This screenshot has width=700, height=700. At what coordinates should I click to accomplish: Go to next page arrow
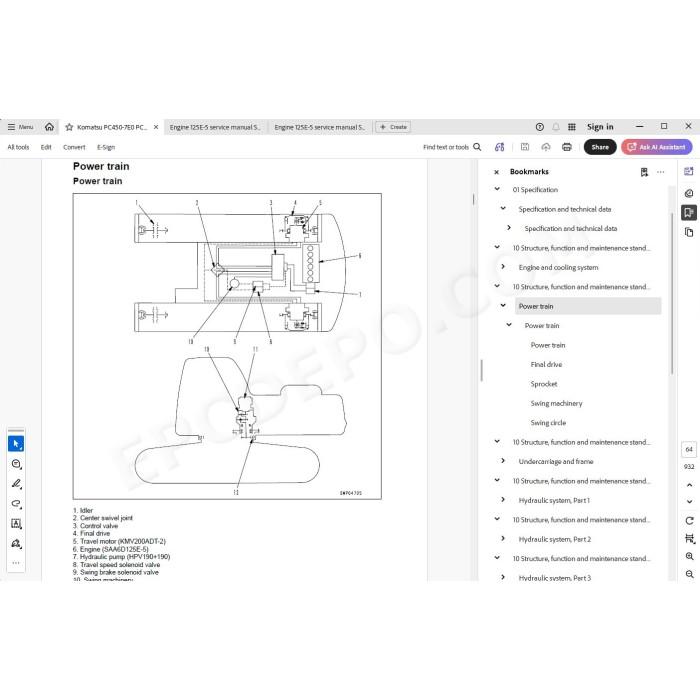pos(689,502)
